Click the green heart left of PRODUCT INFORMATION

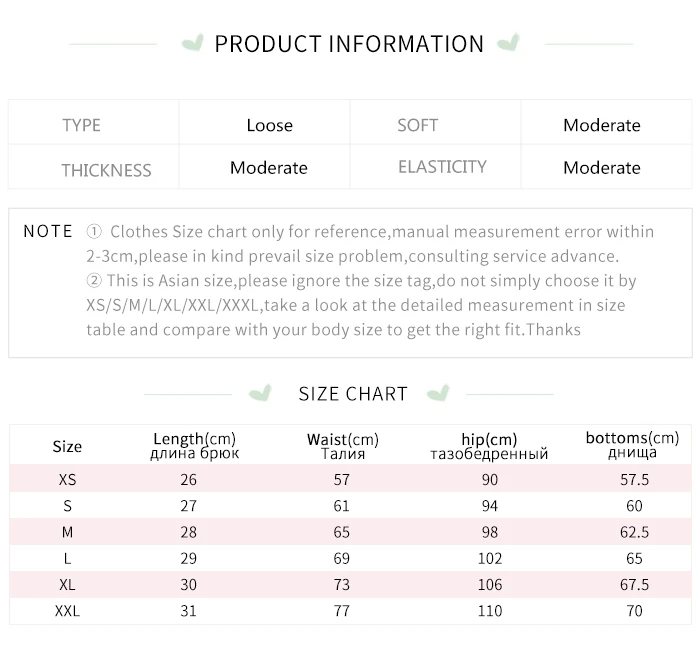click(193, 43)
